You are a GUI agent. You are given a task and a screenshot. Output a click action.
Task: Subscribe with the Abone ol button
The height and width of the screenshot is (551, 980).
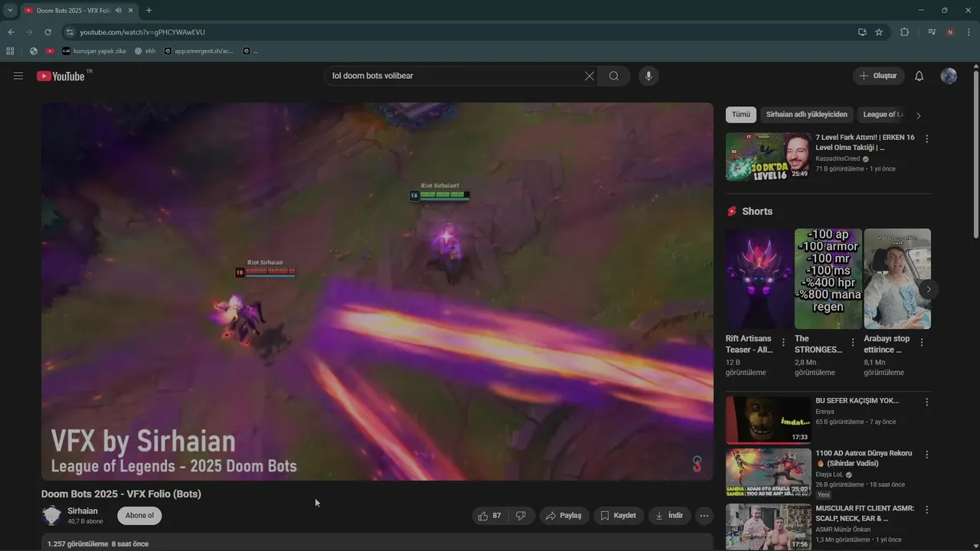[x=139, y=516]
